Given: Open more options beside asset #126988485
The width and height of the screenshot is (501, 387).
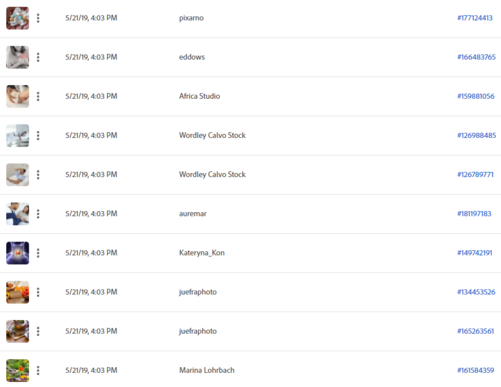Looking at the screenshot, I should pyautogui.click(x=38, y=136).
